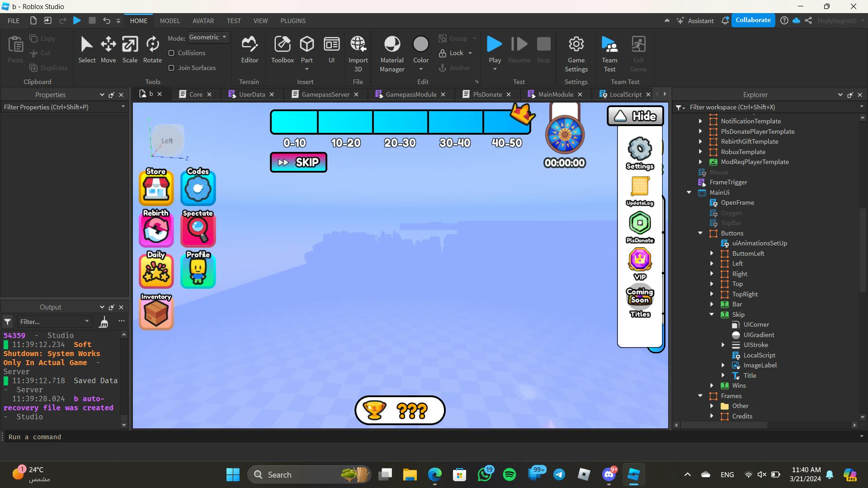Open the Geometric mode dropdown

click(208, 38)
